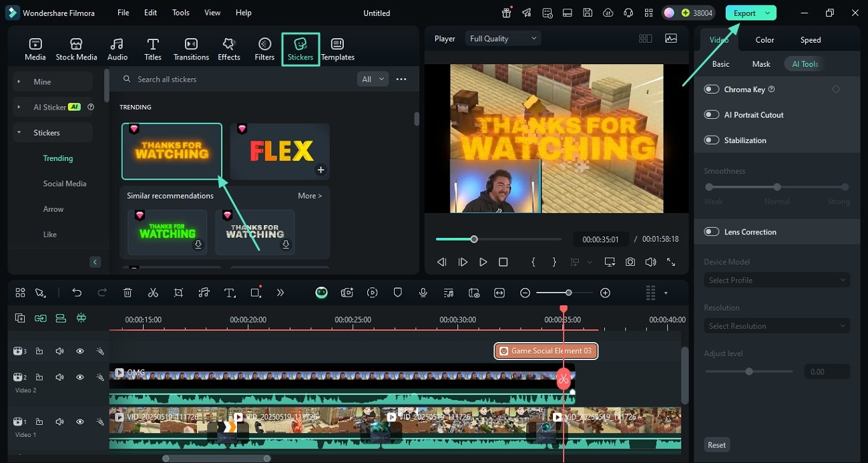Open the Templates tab

[x=338, y=49]
